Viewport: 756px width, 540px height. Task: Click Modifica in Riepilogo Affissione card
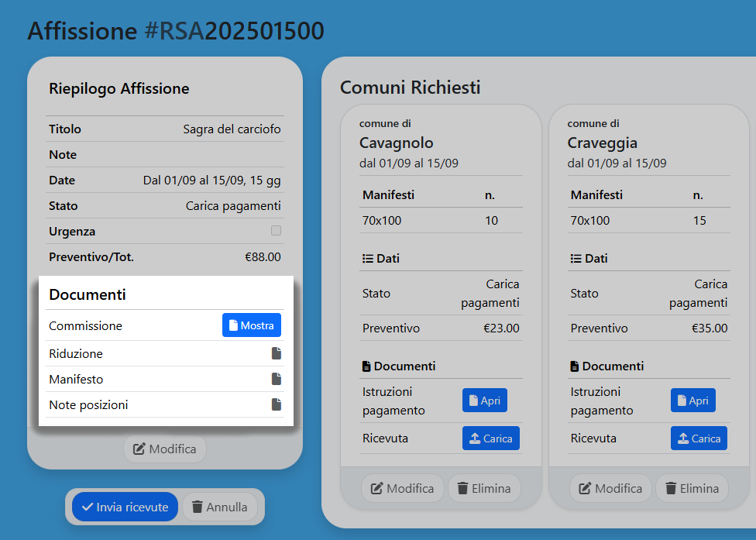165,449
